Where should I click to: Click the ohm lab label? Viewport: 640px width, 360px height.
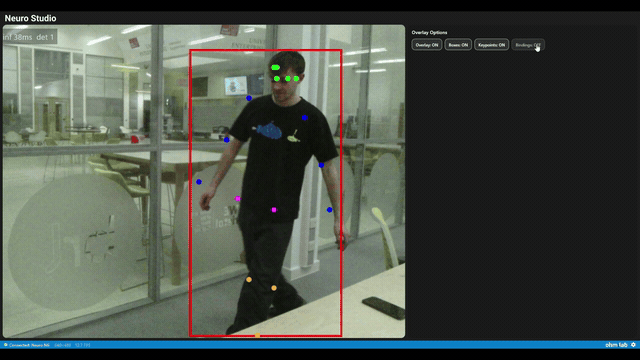tap(616, 345)
